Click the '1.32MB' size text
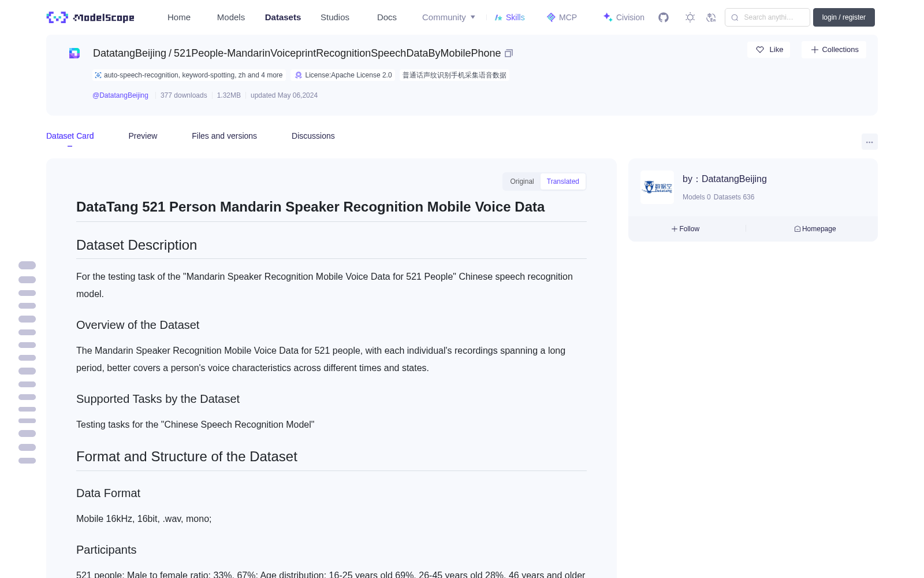 coord(229,95)
